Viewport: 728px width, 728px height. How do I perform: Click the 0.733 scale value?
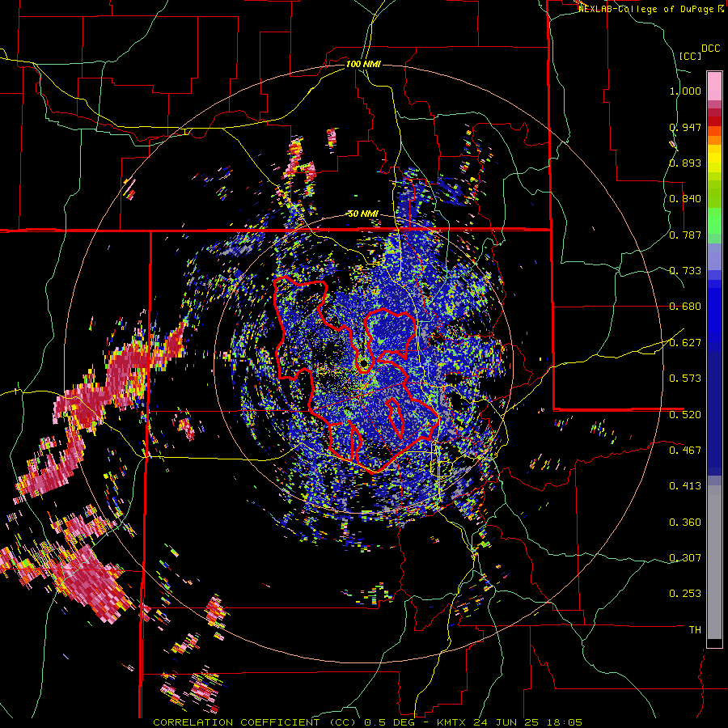pos(685,271)
